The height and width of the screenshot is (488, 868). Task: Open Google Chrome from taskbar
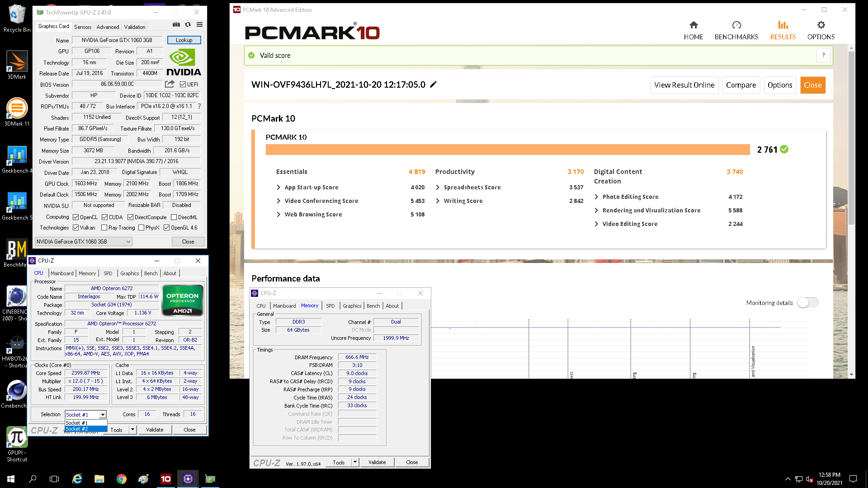pyautogui.click(x=122, y=479)
